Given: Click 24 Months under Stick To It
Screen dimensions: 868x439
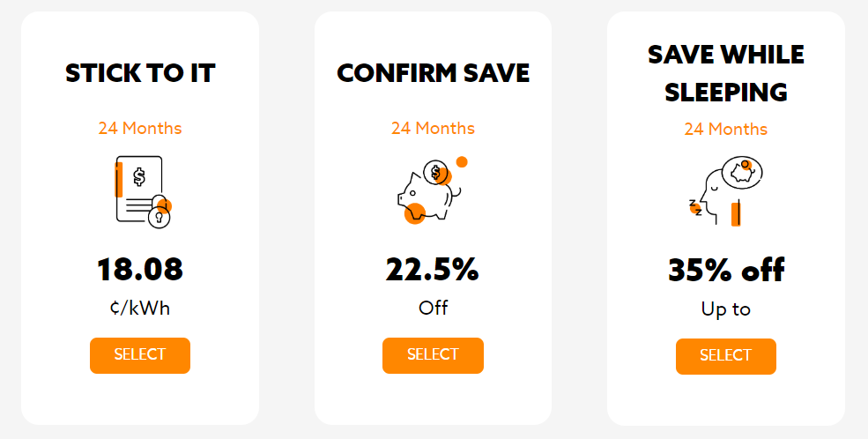Looking at the screenshot, I should pos(140,129).
